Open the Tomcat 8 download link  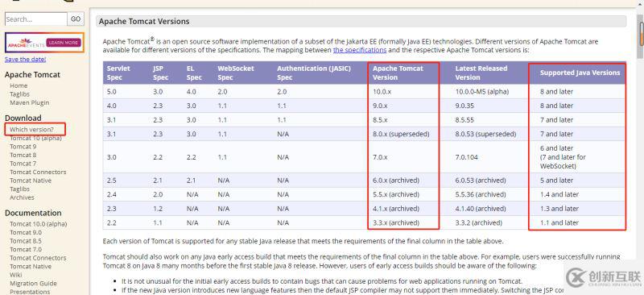[x=23, y=155]
